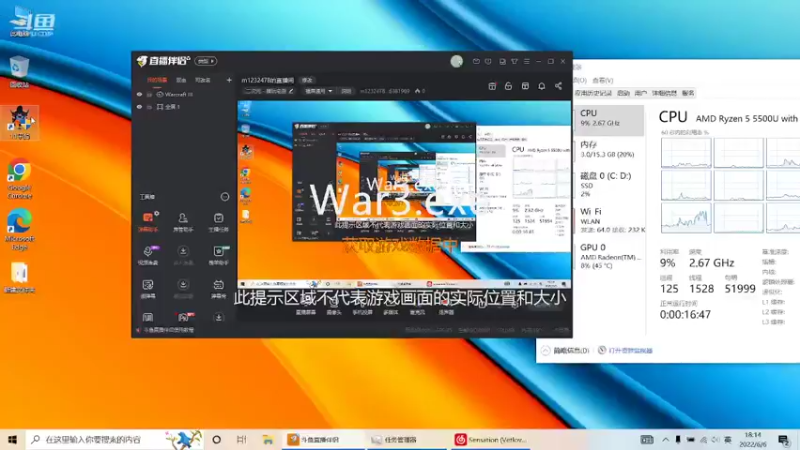Click the stream preview canvas
800x450 pixels.
404,195
